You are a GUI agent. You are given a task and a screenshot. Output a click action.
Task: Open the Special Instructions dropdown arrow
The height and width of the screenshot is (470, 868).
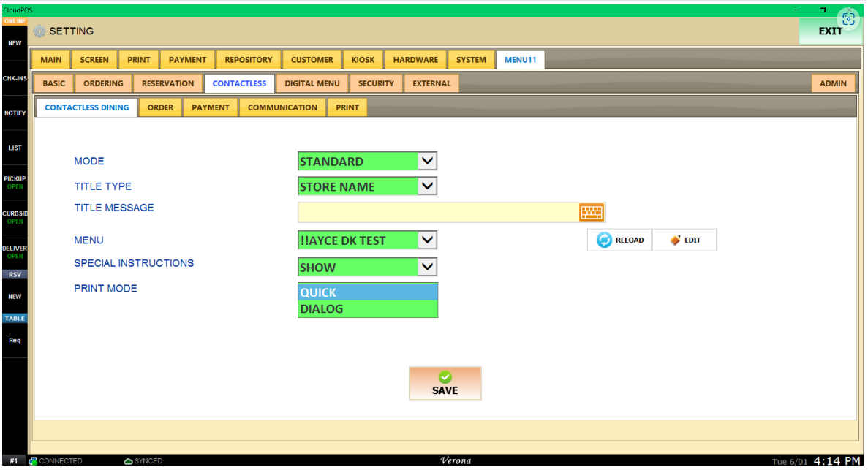coord(427,267)
